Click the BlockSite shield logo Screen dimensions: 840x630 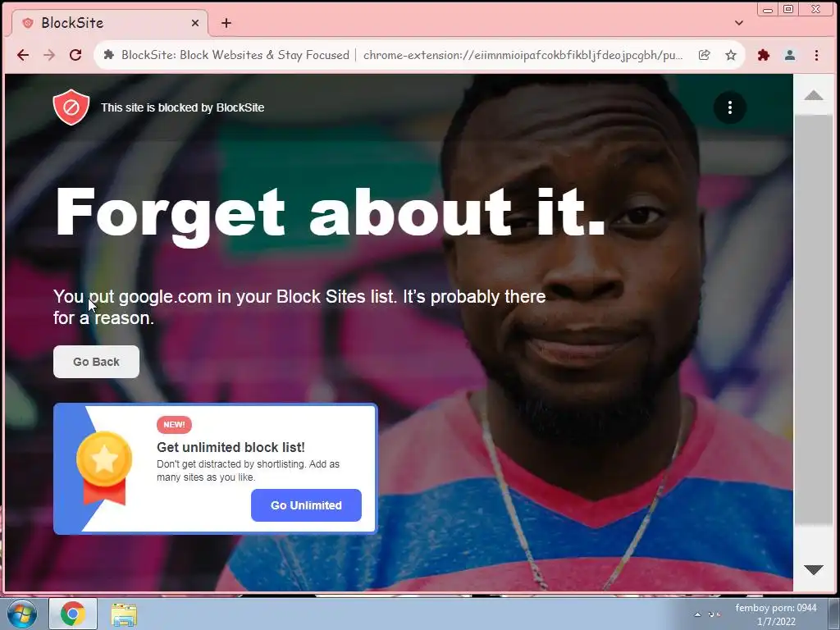[71, 107]
